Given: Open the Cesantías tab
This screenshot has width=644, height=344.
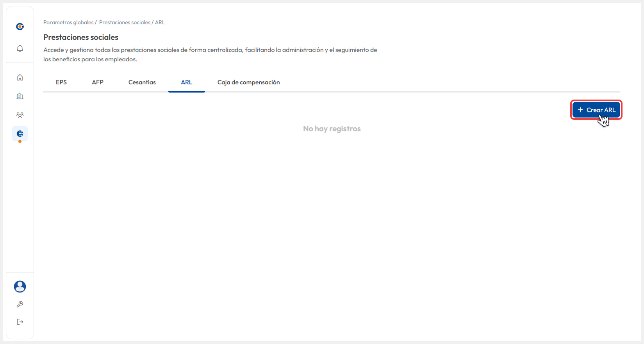Looking at the screenshot, I should tap(142, 82).
